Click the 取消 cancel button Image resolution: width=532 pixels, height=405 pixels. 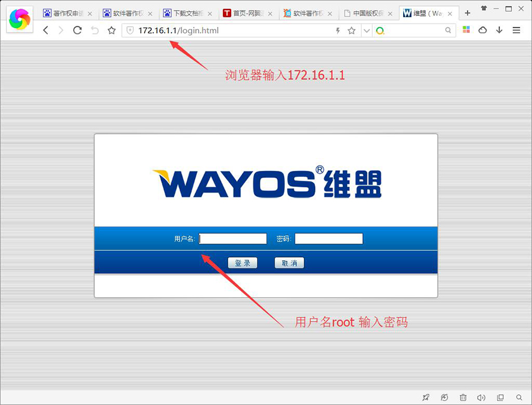[x=290, y=263]
